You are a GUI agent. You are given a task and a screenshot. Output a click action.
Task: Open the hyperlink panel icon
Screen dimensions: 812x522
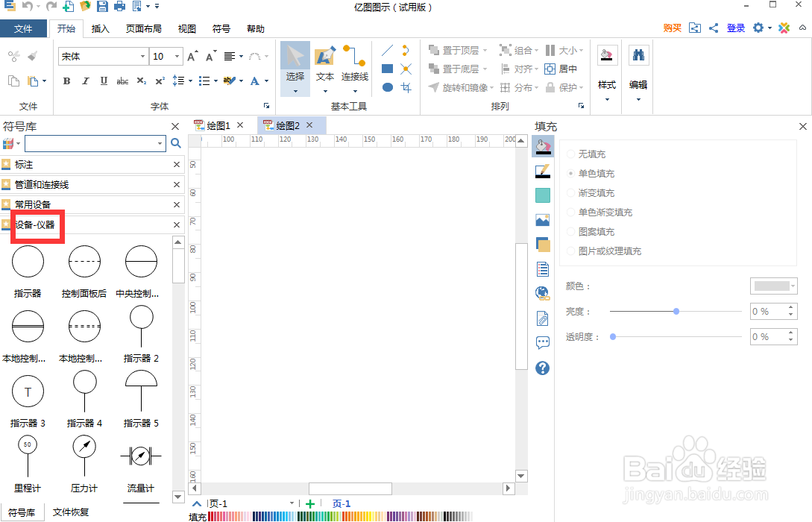543,294
